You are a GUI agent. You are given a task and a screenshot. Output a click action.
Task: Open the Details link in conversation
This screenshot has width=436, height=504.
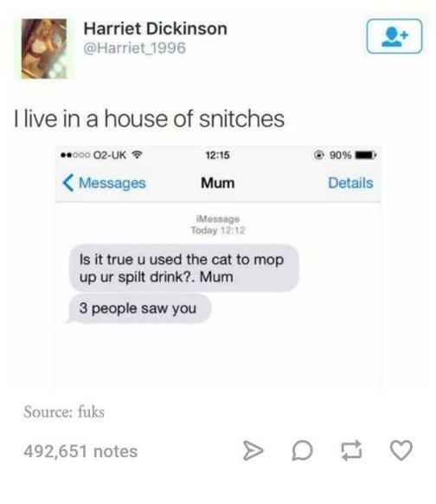(350, 183)
